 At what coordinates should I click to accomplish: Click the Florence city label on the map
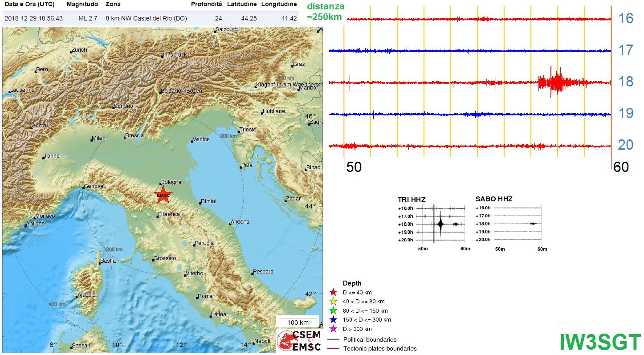(169, 214)
